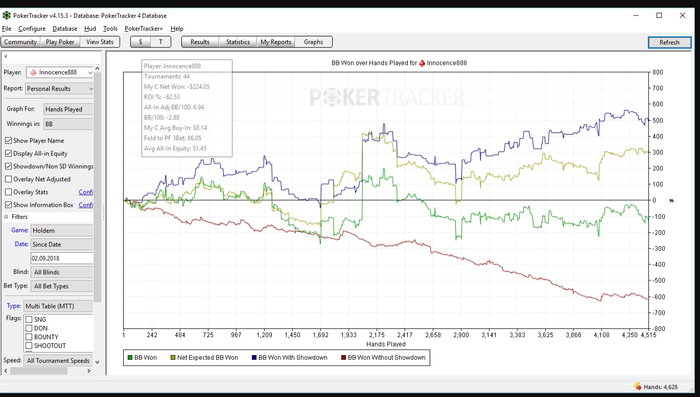Check the DON flag
The width and height of the screenshot is (700, 397).
(29, 328)
